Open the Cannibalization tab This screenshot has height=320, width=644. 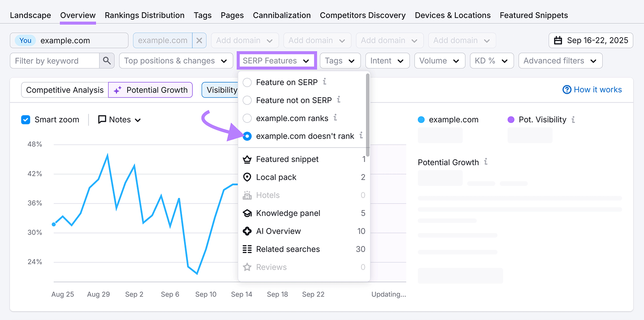pos(282,15)
